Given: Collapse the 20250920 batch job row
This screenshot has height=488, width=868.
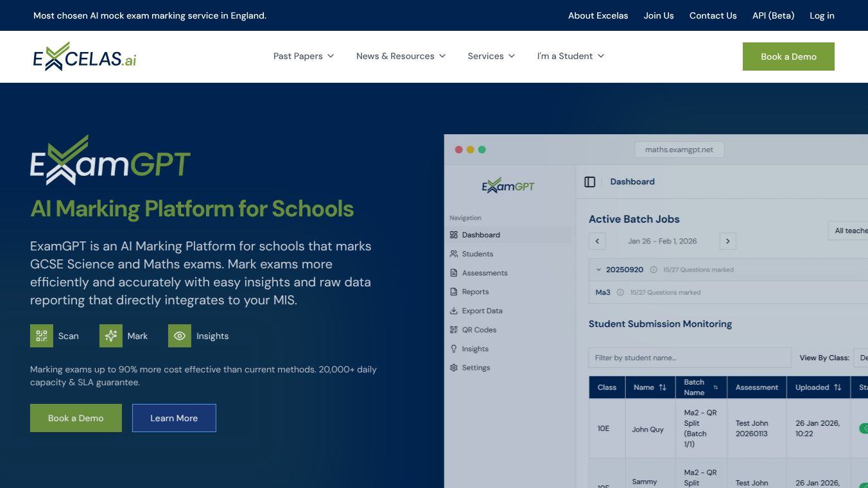Looking at the screenshot, I should tap(599, 270).
